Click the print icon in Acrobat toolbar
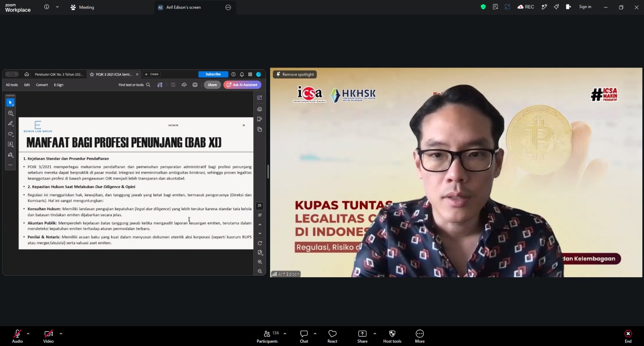644x346 pixels. 195,85
